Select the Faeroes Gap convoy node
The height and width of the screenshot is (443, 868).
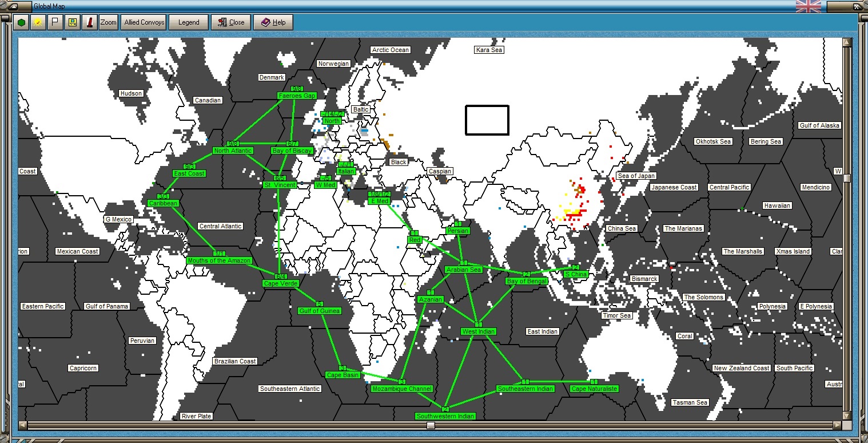pos(297,96)
